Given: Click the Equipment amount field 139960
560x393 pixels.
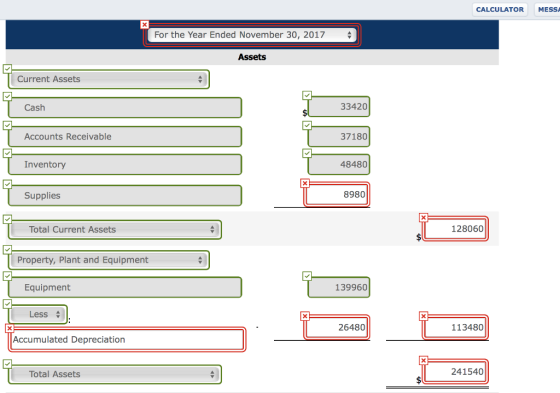Looking at the screenshot, I should click(339, 287).
